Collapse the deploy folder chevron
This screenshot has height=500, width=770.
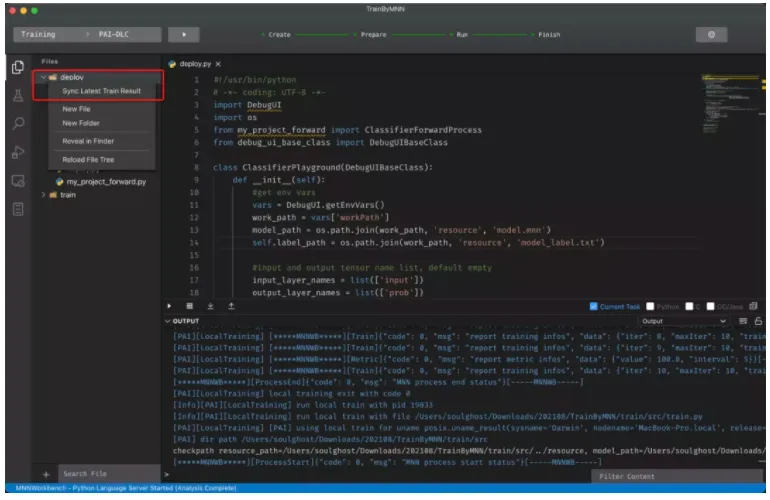(43, 77)
